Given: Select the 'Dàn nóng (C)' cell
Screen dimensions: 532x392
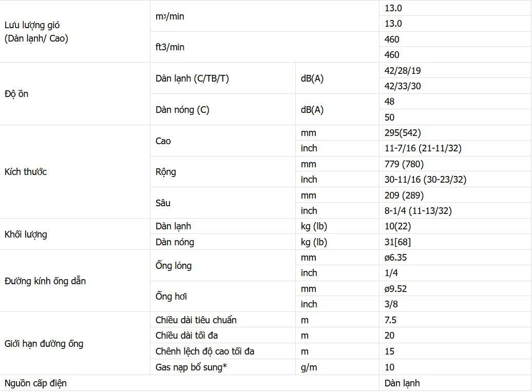Looking at the screenshot, I should click(x=182, y=110).
